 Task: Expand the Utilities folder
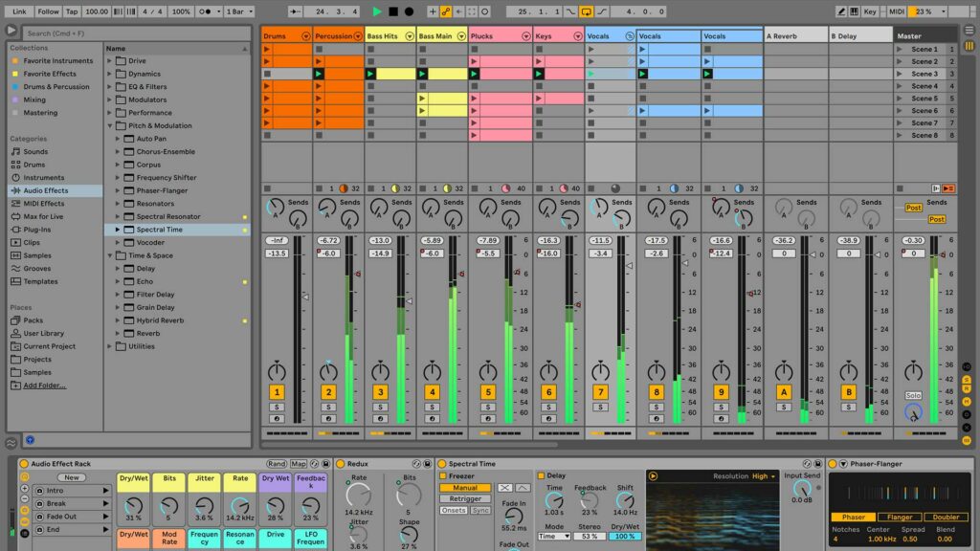coord(109,346)
